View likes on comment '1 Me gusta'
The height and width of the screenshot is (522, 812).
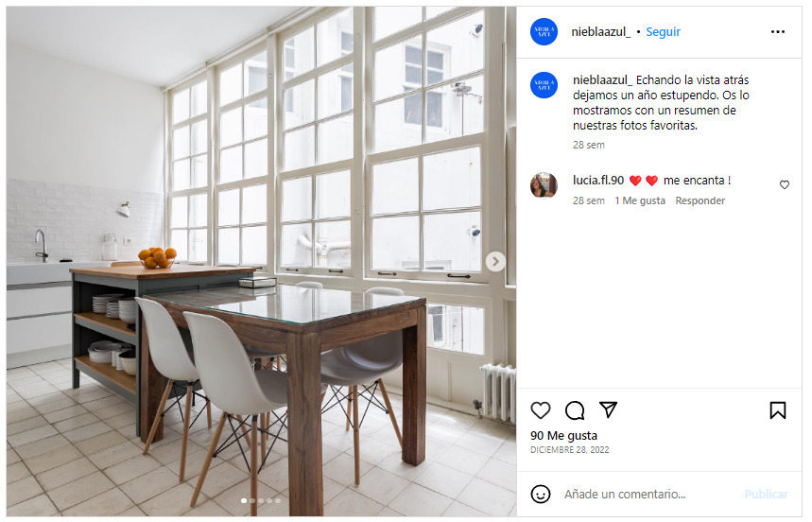(x=640, y=200)
